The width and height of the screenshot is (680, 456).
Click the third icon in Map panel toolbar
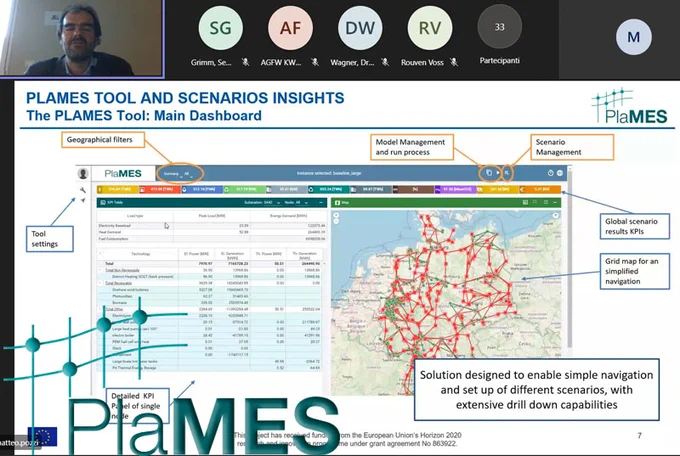546,202
